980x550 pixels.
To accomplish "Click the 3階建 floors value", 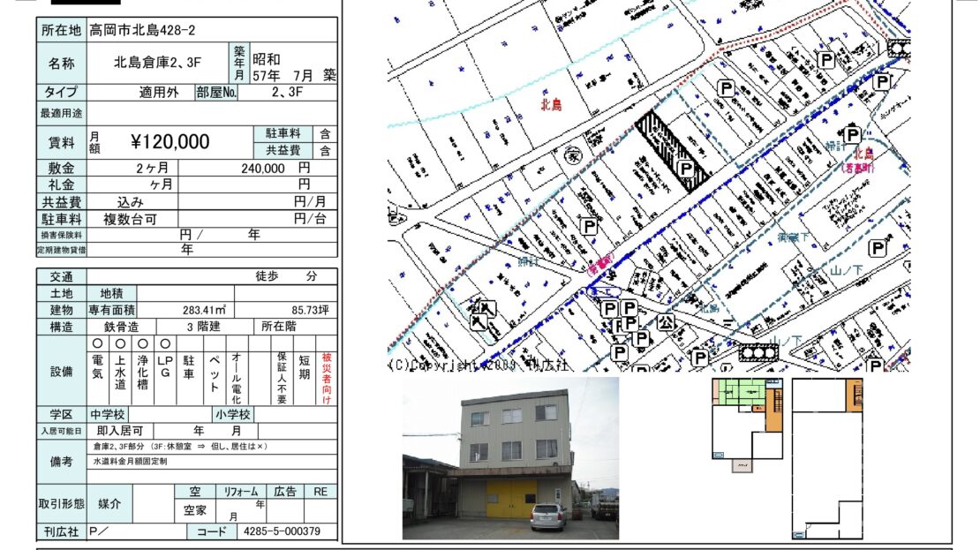I will [x=204, y=327].
